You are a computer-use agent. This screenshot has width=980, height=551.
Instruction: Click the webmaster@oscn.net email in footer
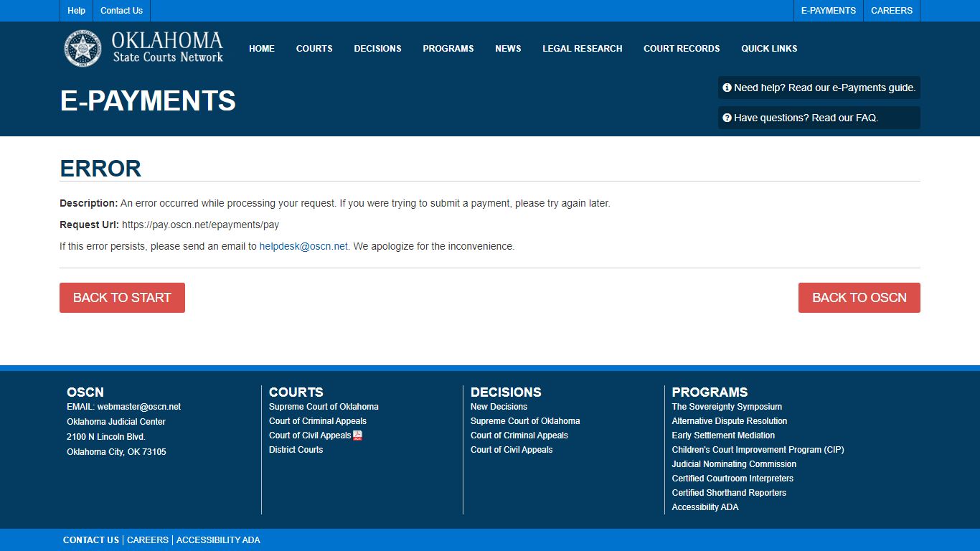point(139,407)
